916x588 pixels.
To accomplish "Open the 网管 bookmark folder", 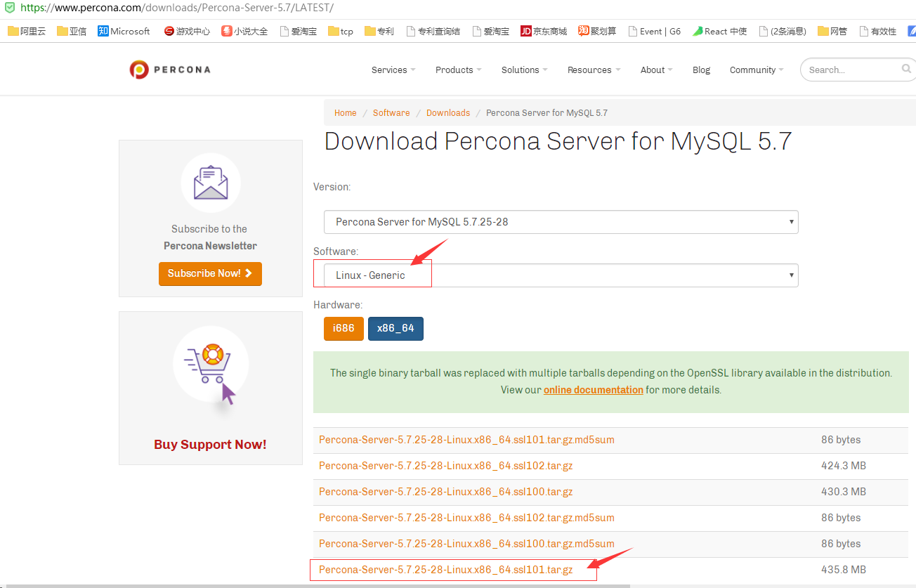I will coord(832,31).
